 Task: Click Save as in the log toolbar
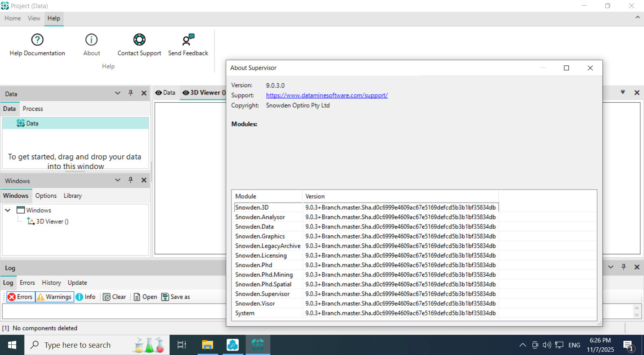point(176,297)
